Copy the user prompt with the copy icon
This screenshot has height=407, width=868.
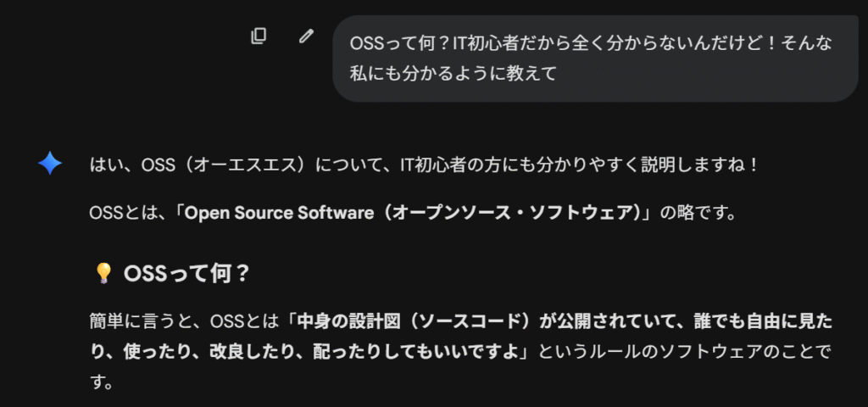259,36
